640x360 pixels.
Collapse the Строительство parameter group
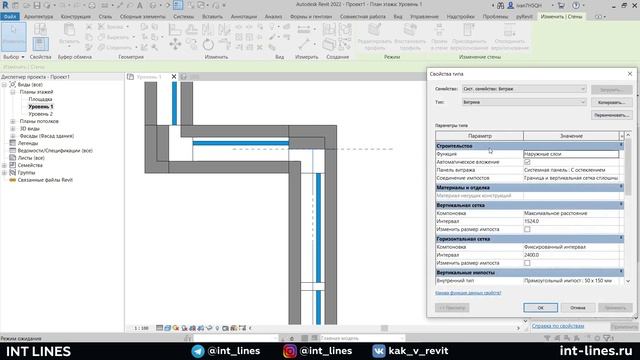621,145
